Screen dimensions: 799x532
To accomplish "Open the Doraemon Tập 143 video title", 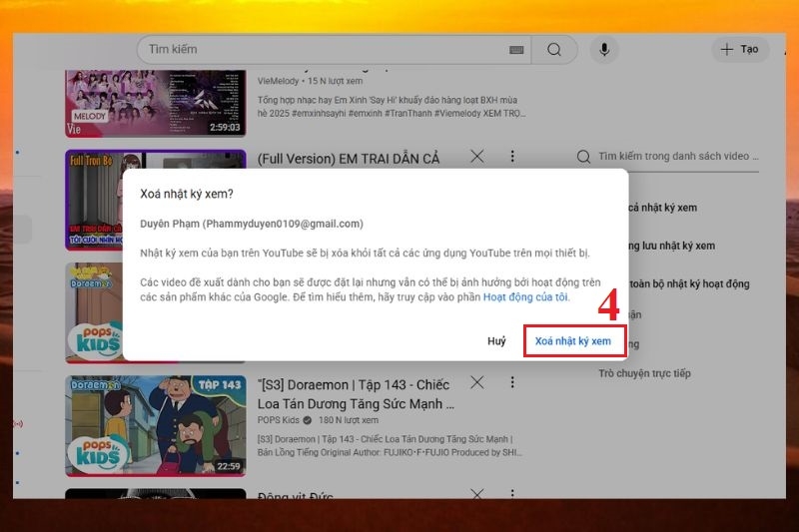I will 356,394.
